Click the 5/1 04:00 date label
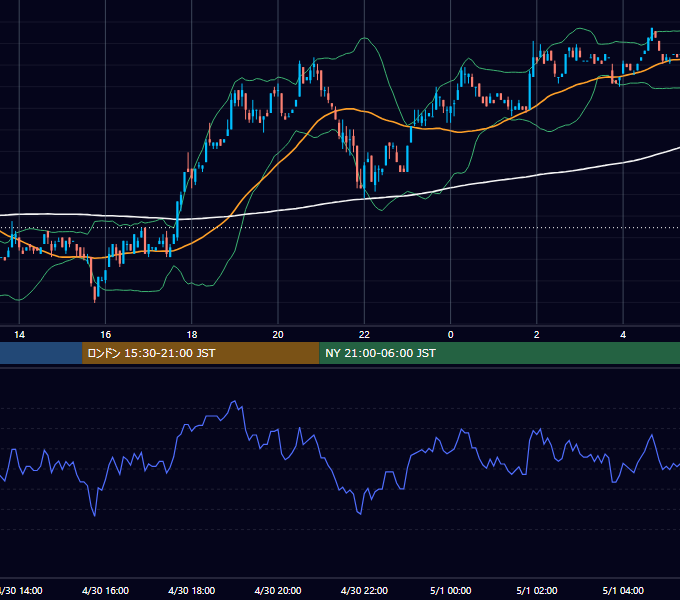Image resolution: width=680 pixels, height=600 pixels. [x=623, y=590]
